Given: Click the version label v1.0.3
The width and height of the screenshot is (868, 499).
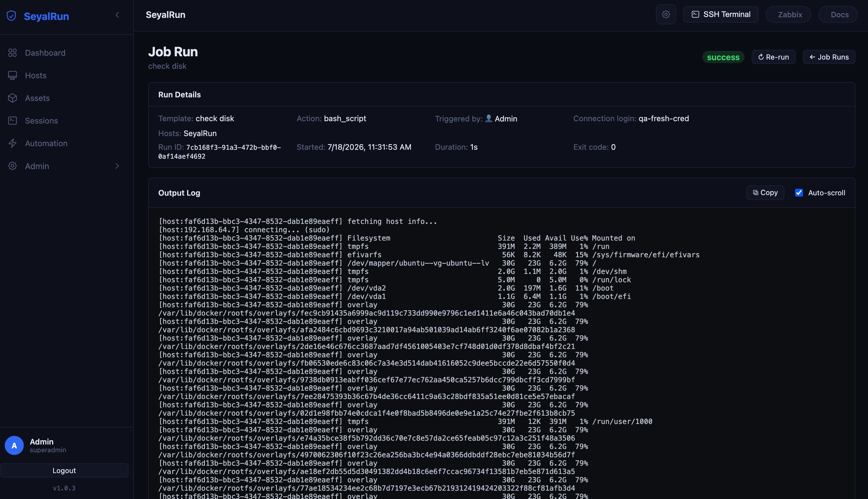Looking at the screenshot, I should tap(64, 488).
